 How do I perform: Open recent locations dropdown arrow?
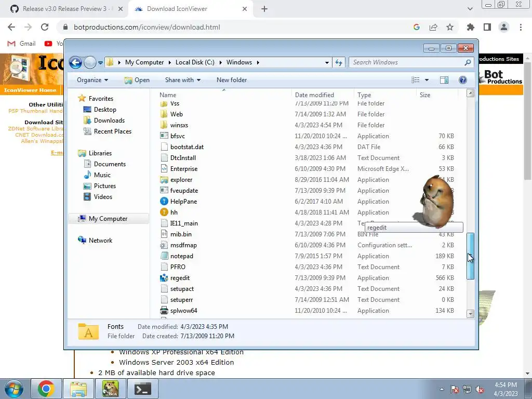click(100, 63)
